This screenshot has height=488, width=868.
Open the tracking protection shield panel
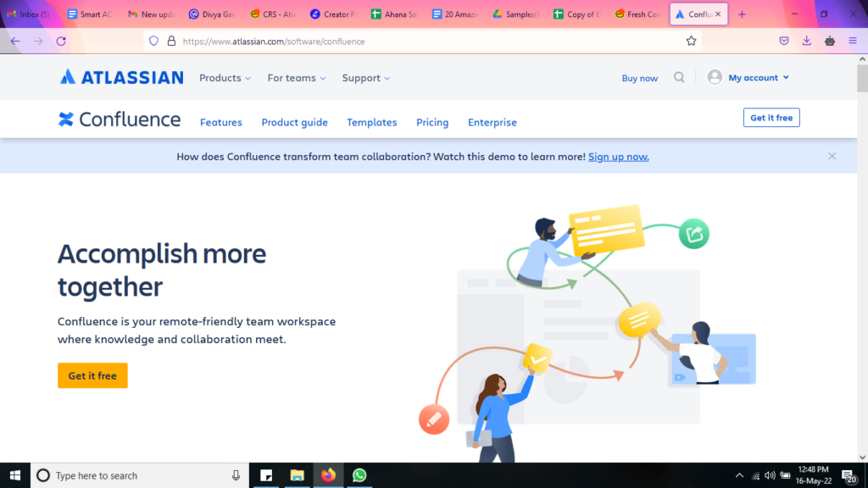[154, 41]
